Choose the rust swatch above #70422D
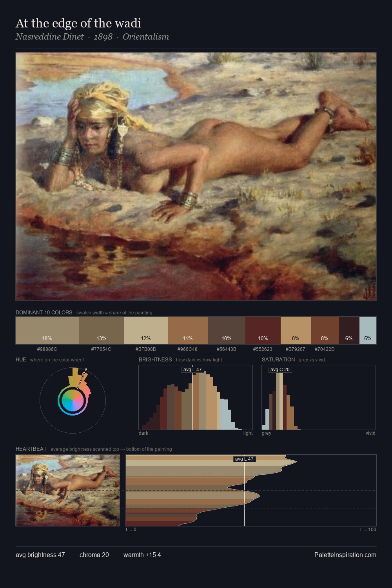 coord(325,330)
